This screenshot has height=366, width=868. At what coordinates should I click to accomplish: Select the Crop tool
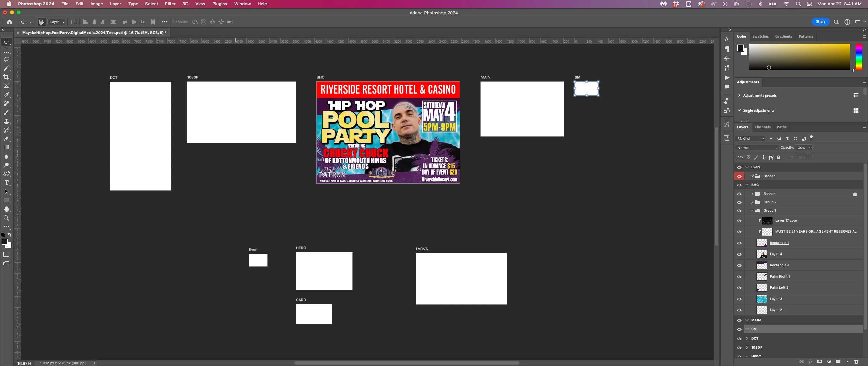(6, 77)
